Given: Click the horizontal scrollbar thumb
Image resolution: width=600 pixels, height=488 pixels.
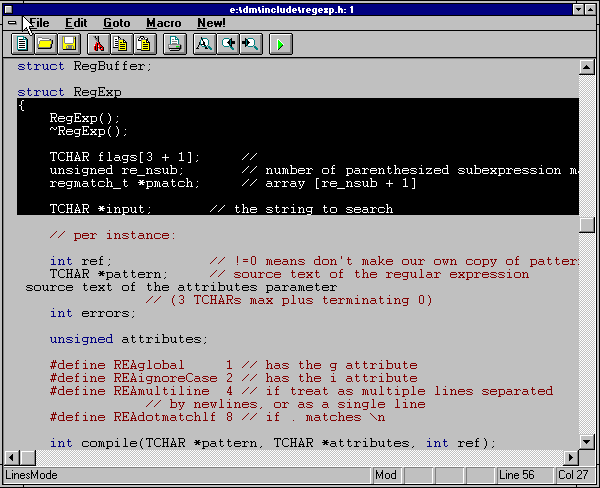Looking at the screenshot, I should coord(28,457).
